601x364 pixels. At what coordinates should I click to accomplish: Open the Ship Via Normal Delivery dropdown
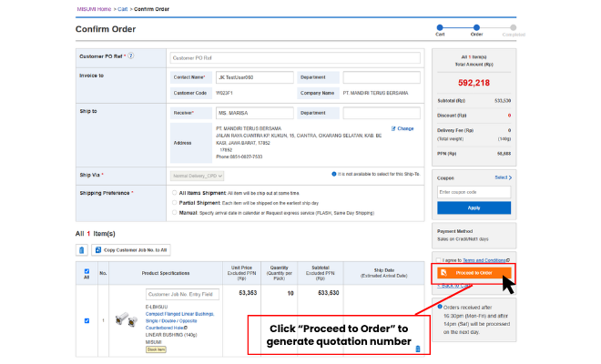197,176
